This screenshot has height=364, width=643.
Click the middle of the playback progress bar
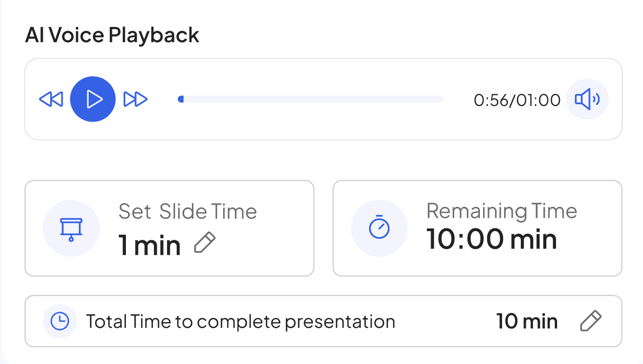(311, 99)
